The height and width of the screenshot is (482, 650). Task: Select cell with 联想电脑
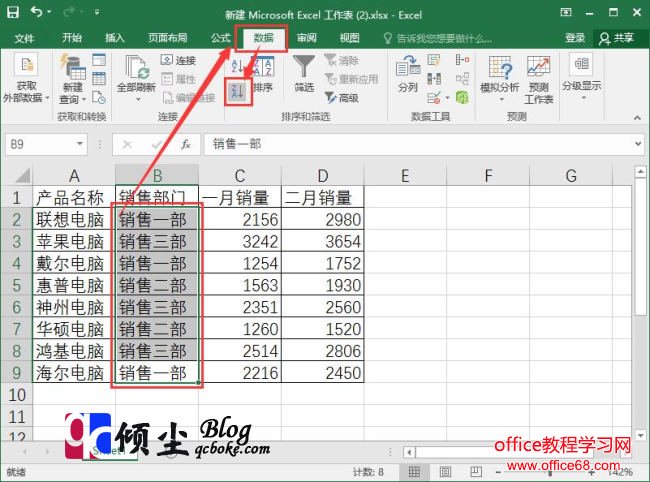[x=74, y=220]
